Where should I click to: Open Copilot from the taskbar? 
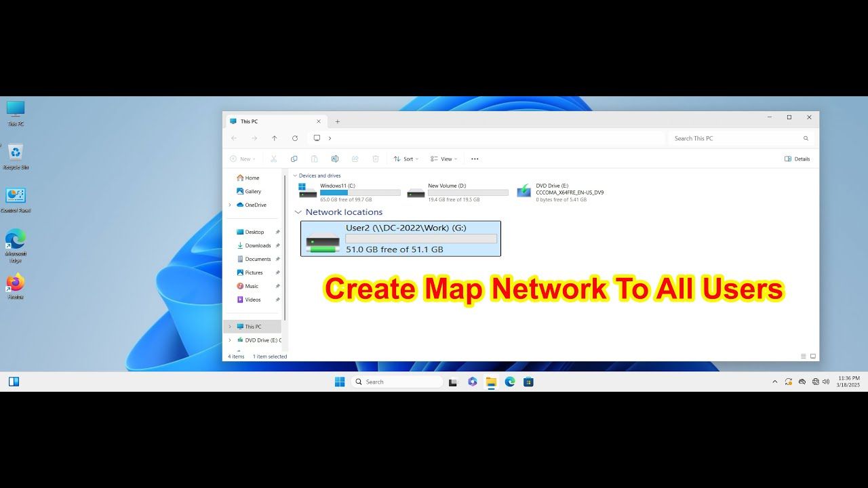tap(473, 382)
